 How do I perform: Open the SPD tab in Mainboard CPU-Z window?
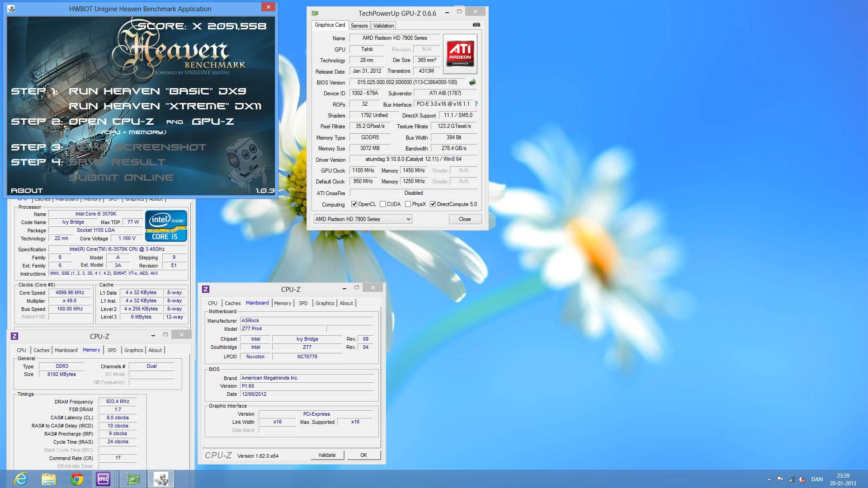click(303, 303)
